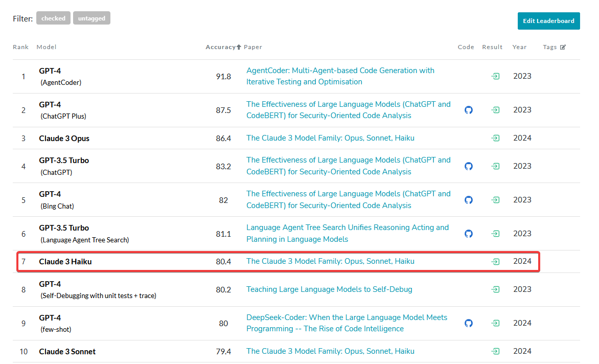The height and width of the screenshot is (364, 599).
Task: Click the 91.8 accuracy value
Action: tap(223, 76)
